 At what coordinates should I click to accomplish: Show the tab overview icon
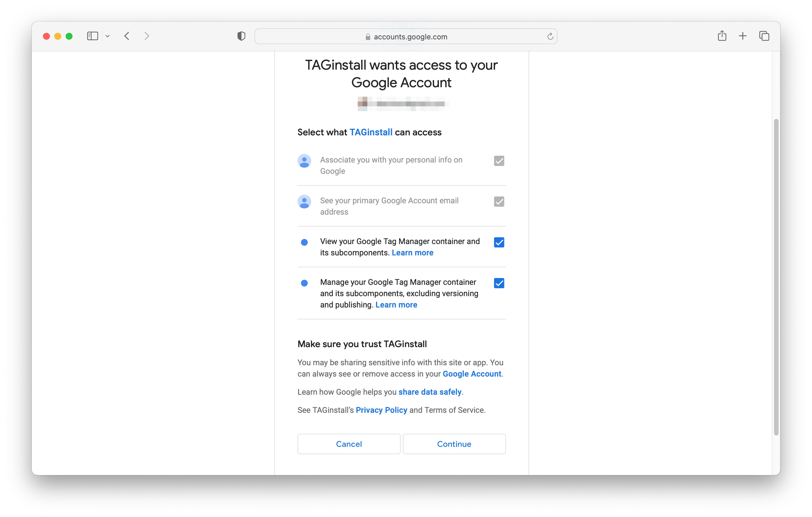(764, 36)
